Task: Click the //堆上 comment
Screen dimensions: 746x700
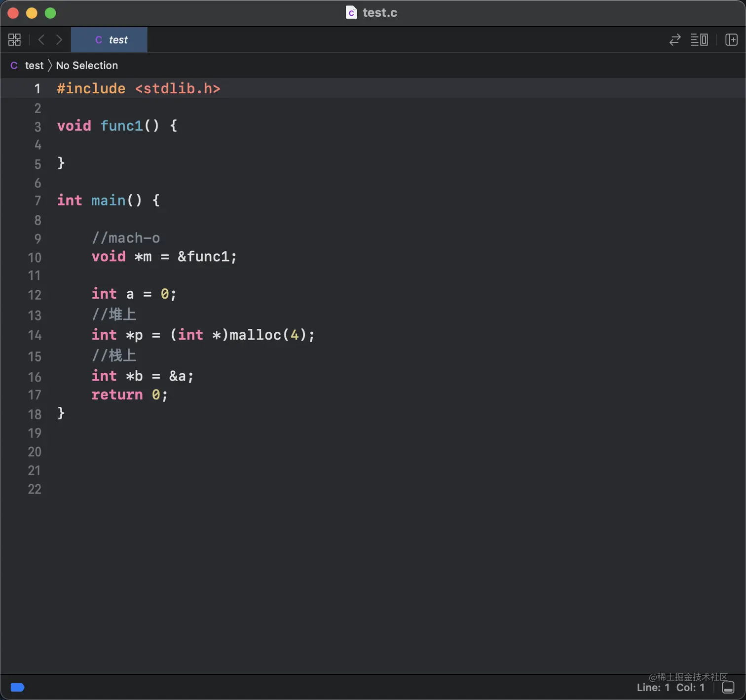Action: pos(114,314)
